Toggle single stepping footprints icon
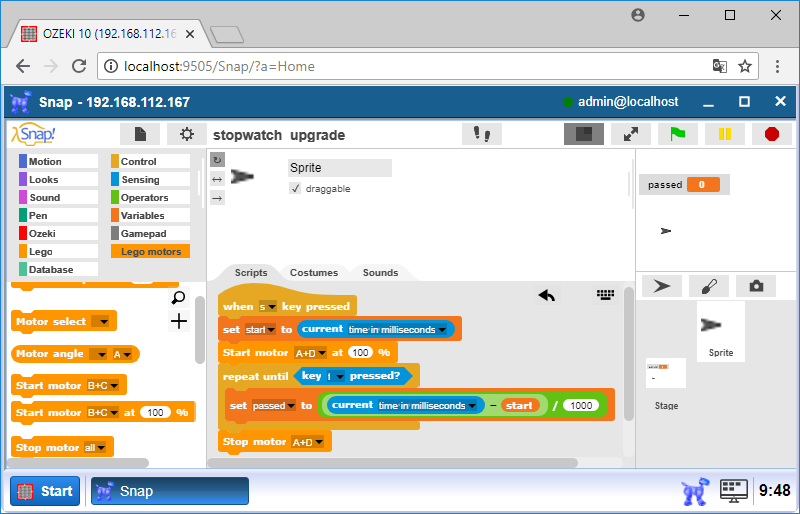Screen dimensions: 800x514 tap(482, 134)
